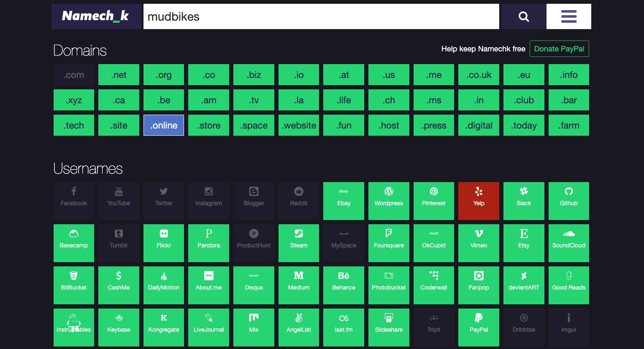Select the Slack username tile
Screen dimensions: 644x349
(524, 201)
